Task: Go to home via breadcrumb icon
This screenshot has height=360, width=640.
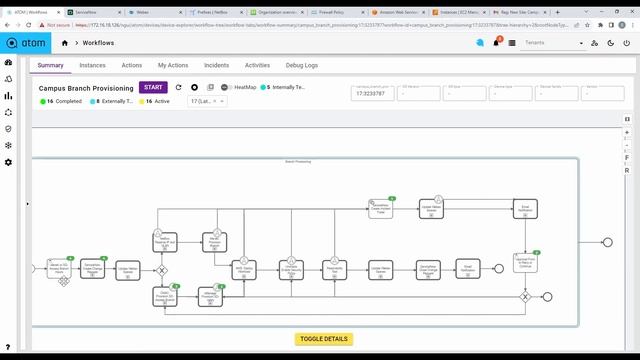Action: point(64,43)
